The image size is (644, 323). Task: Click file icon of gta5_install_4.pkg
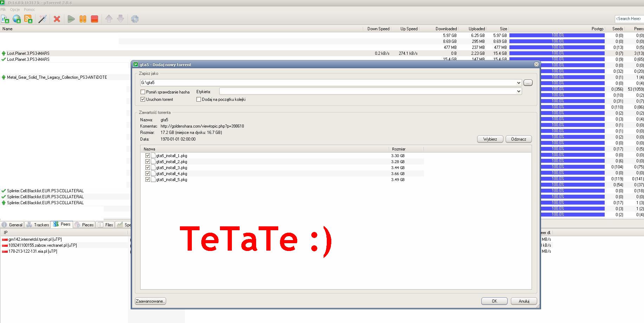154,174
